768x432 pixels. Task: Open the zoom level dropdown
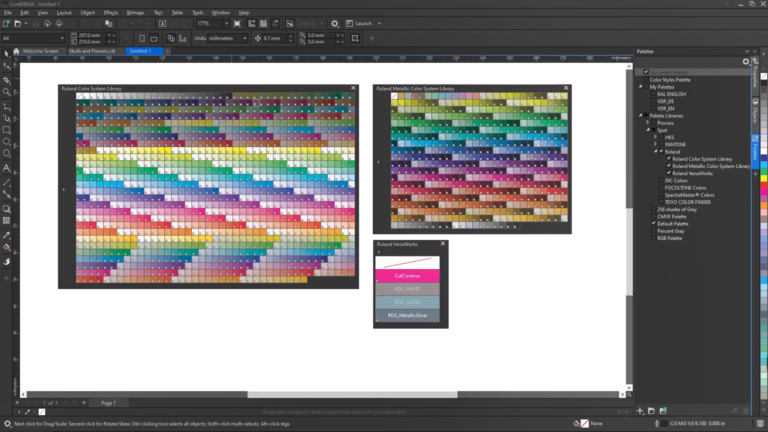click(x=226, y=24)
